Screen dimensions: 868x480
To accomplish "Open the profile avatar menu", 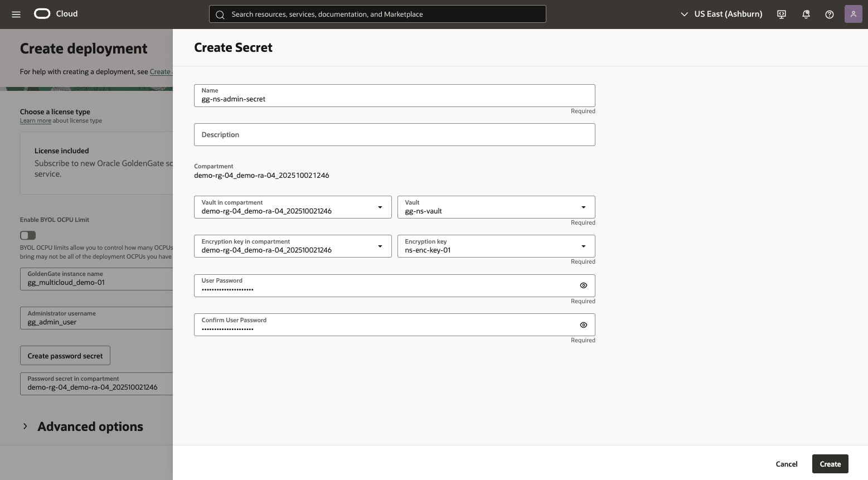I will click(854, 14).
